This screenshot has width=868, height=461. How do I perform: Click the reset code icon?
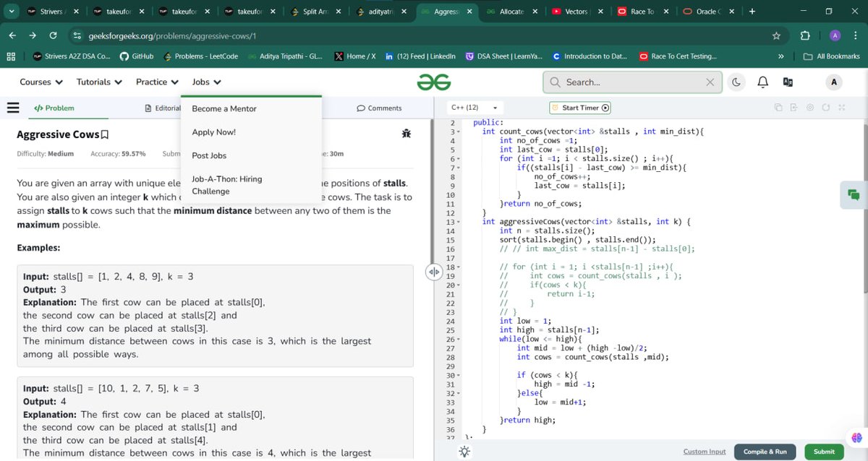826,108
